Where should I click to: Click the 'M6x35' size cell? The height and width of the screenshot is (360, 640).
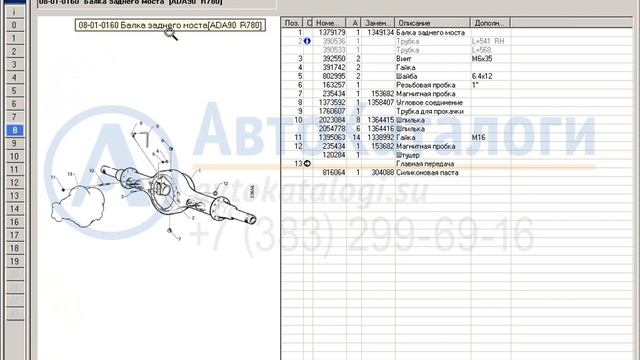482,59
